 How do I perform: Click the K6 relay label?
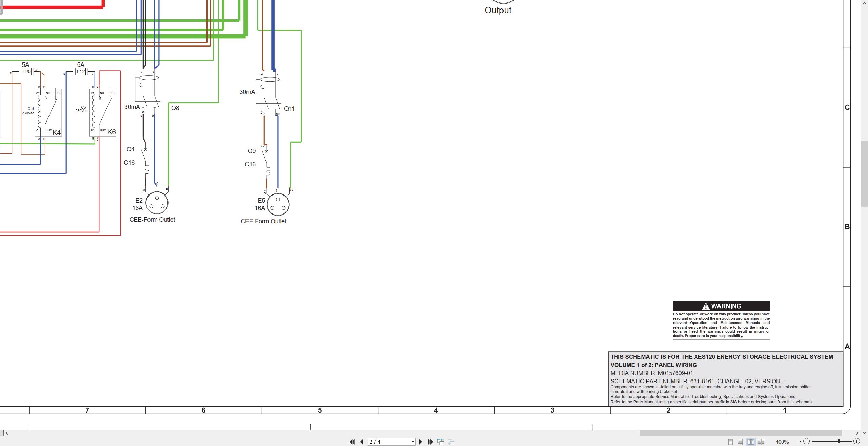[112, 132]
